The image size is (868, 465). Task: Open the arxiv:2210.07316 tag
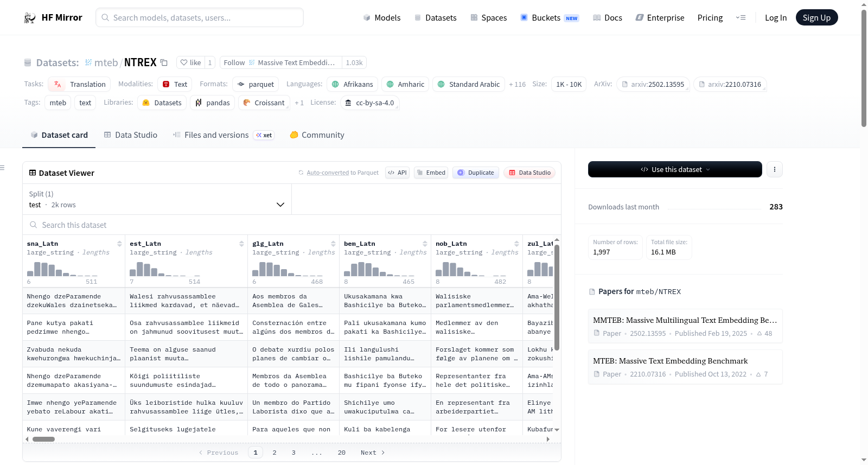pyautogui.click(x=730, y=84)
